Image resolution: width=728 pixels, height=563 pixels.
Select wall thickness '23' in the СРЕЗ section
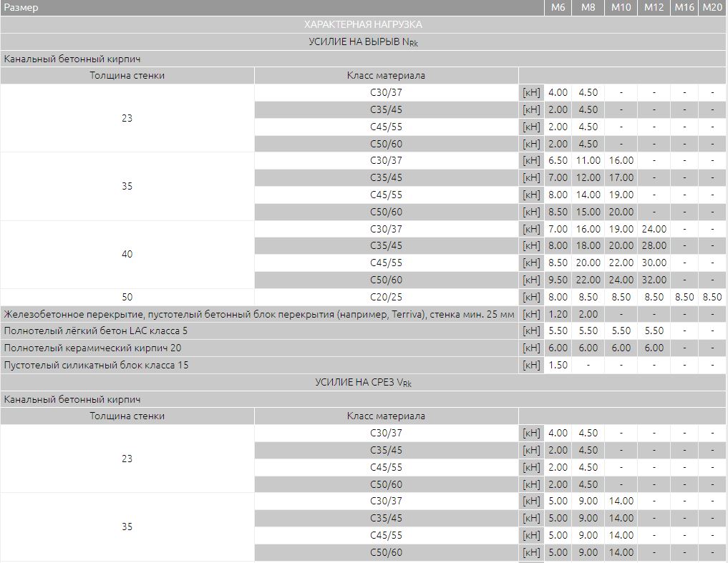(x=127, y=459)
